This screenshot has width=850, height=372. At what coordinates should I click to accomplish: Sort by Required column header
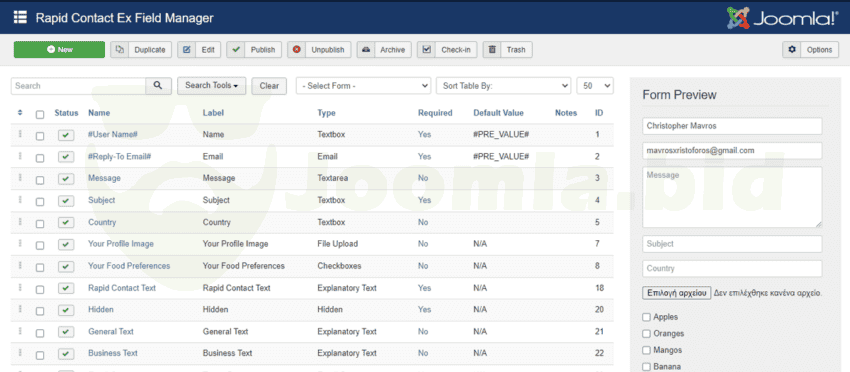(435, 113)
